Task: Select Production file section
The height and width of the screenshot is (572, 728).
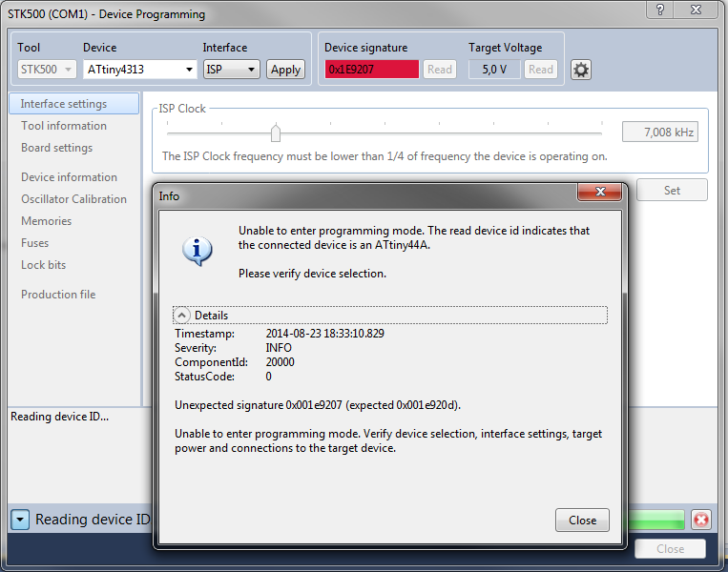Action: click(58, 295)
